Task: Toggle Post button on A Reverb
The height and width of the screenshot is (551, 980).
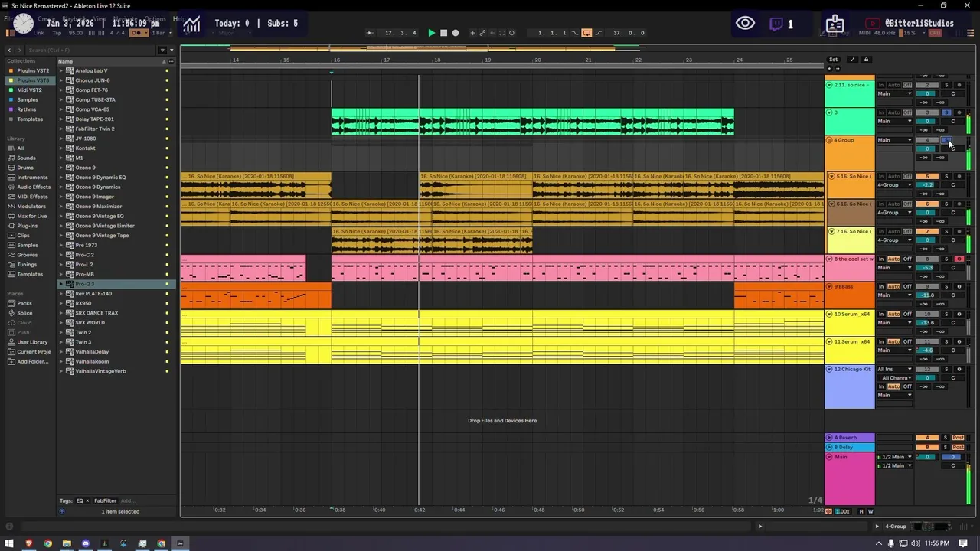Action: click(958, 438)
